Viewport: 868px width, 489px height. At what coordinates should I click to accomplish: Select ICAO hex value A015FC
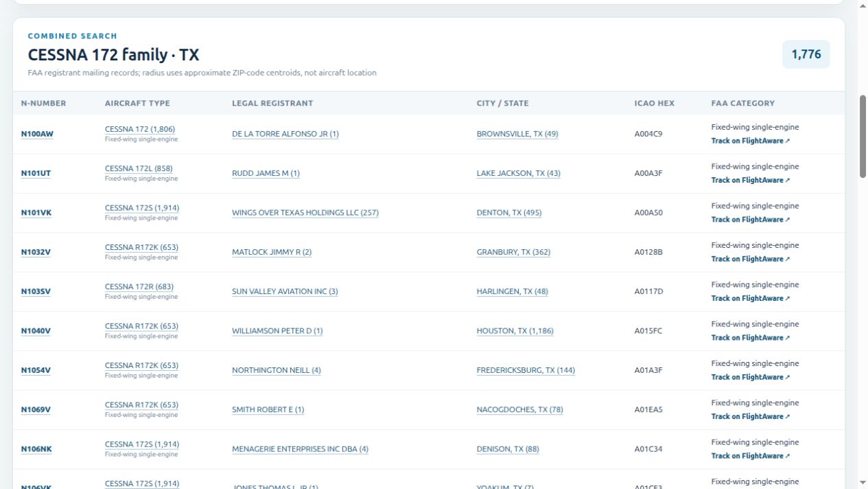coord(648,331)
